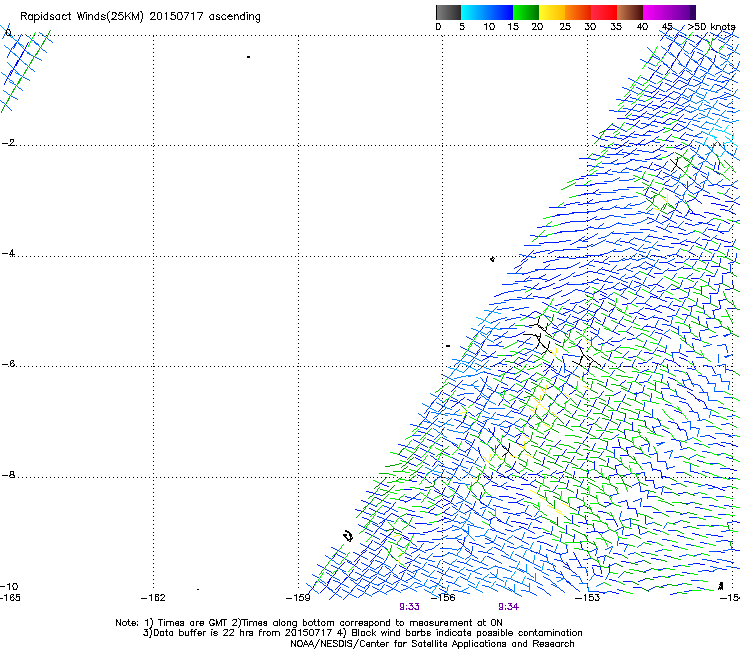Select the red 30-35 knots color segment
The height and width of the screenshot is (650, 740).
604,12
